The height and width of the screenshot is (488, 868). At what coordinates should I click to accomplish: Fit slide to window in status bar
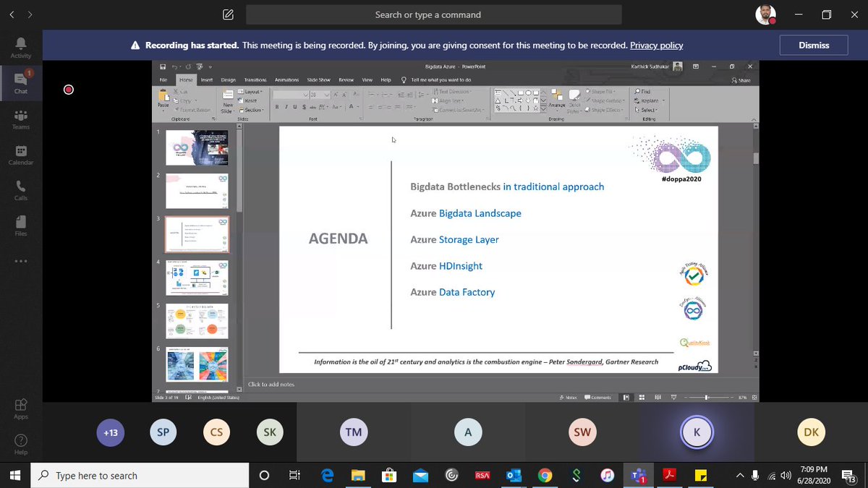755,397
